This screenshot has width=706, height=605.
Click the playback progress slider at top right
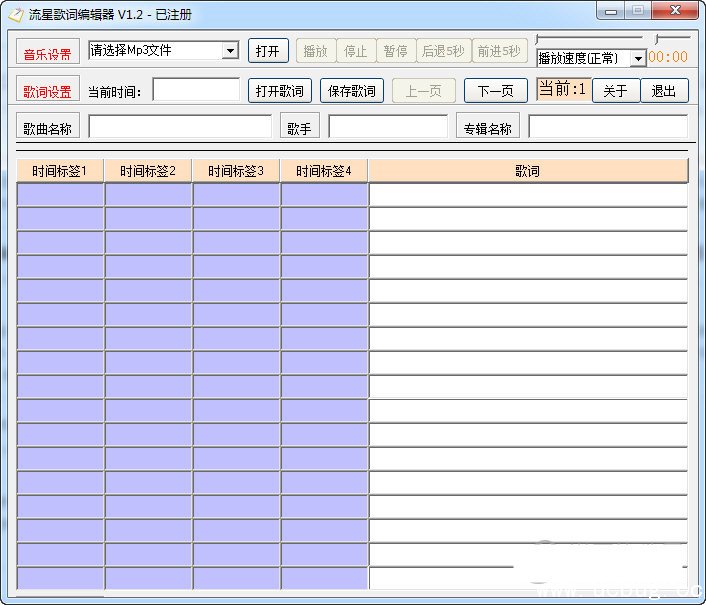[590, 39]
